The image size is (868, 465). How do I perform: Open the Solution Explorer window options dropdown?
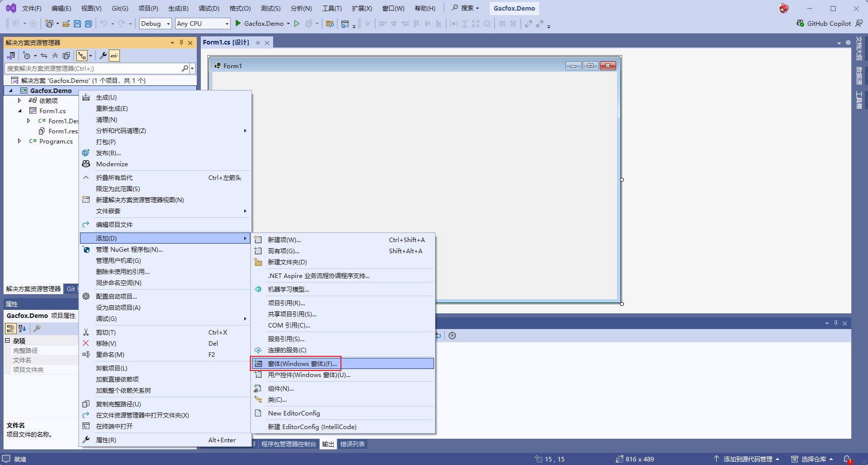[x=172, y=42]
